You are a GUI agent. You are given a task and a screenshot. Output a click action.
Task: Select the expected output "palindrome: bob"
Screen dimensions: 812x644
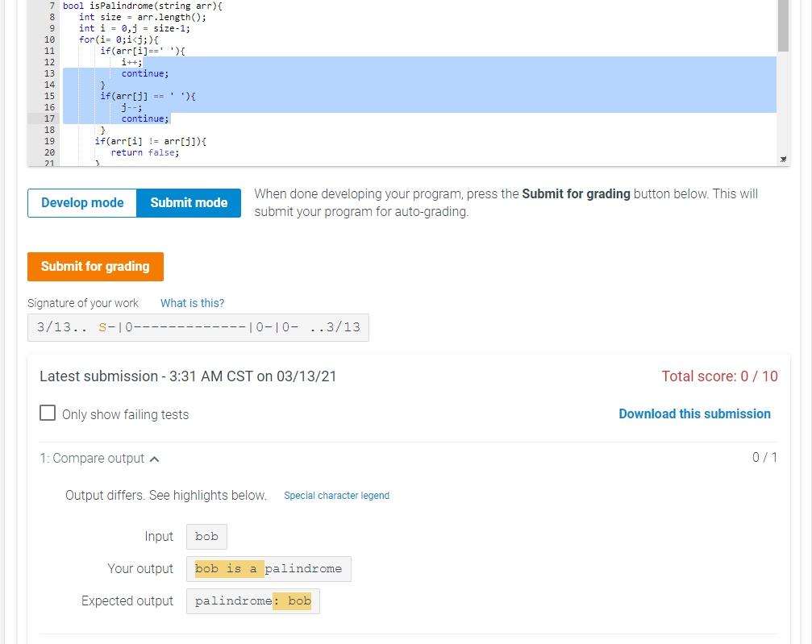pyautogui.click(x=252, y=601)
